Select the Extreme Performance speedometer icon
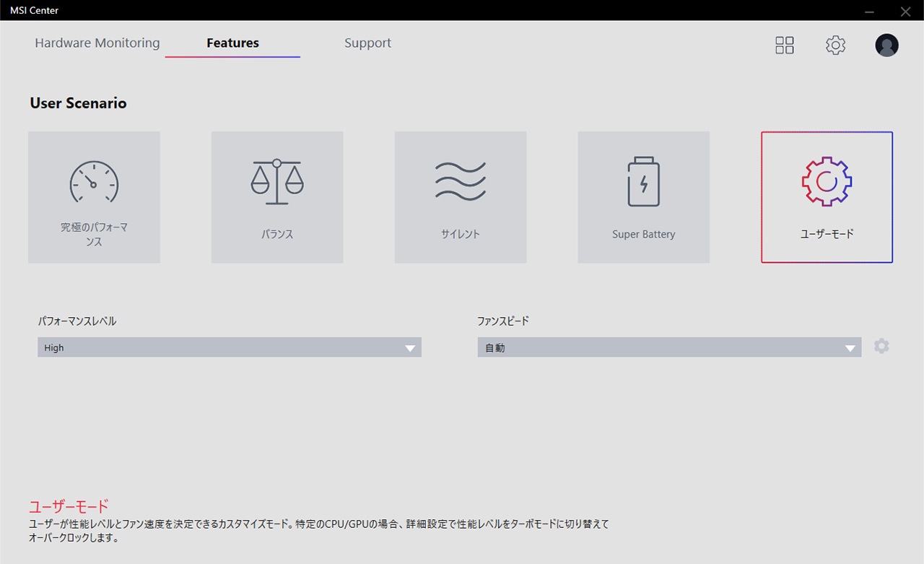This screenshot has height=564, width=924. (94, 182)
